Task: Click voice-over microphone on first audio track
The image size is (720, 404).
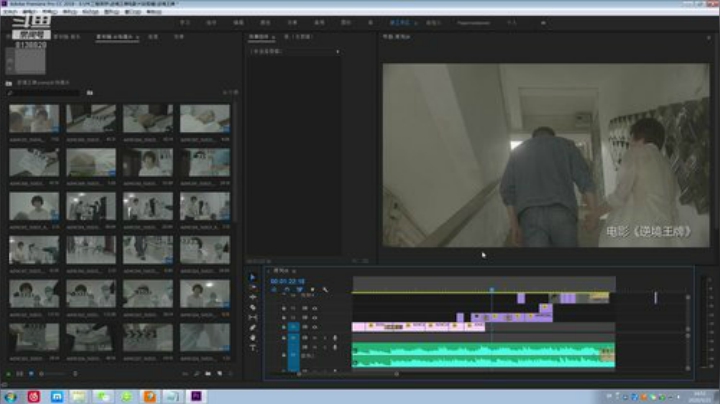Action: pos(335,338)
